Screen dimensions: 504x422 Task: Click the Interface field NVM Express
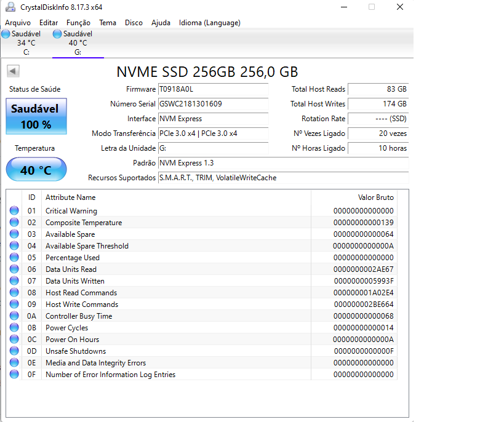coord(214,119)
